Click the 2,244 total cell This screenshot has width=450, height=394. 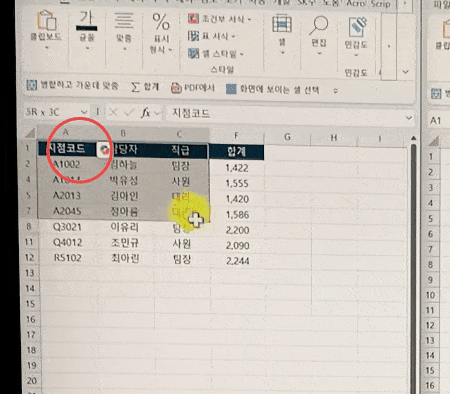pos(238,261)
